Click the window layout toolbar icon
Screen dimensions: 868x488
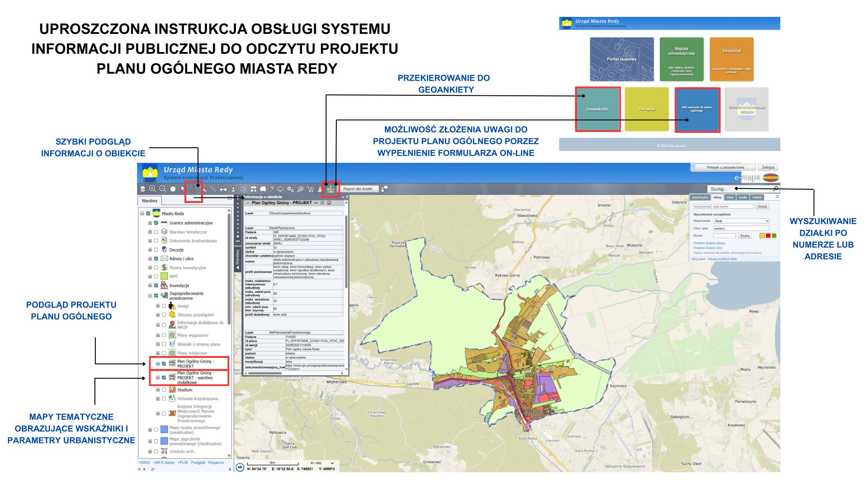(x=254, y=189)
